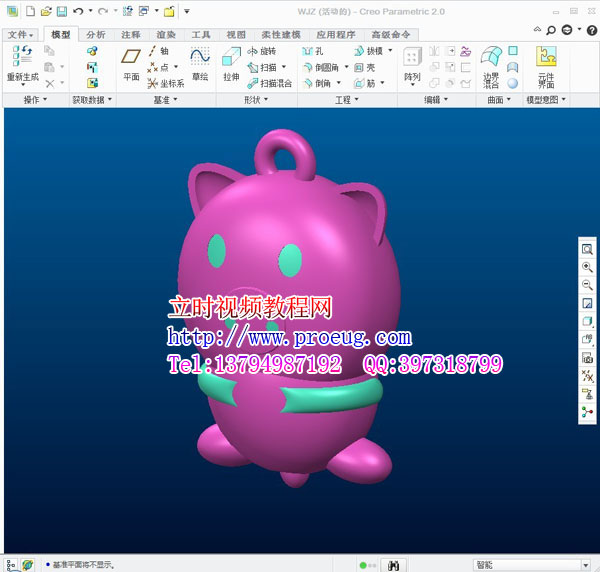Select the Hole (孔) tool
600x572 pixels.
tap(312, 51)
